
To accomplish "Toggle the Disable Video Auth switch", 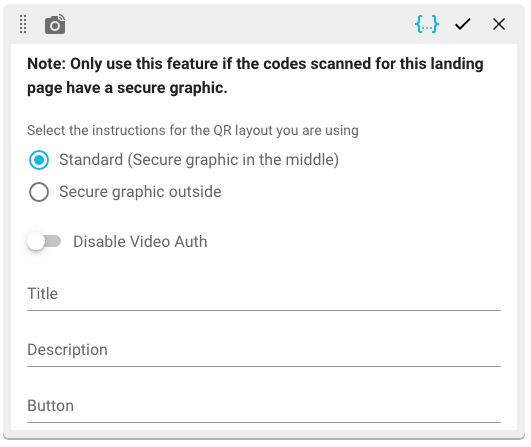I will pyautogui.click(x=44, y=241).
